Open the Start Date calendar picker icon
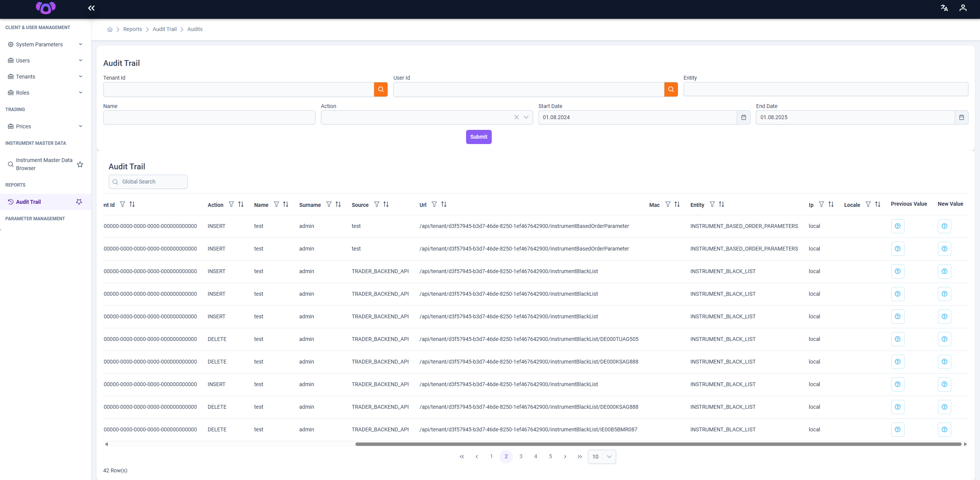980x480 pixels. coord(743,118)
